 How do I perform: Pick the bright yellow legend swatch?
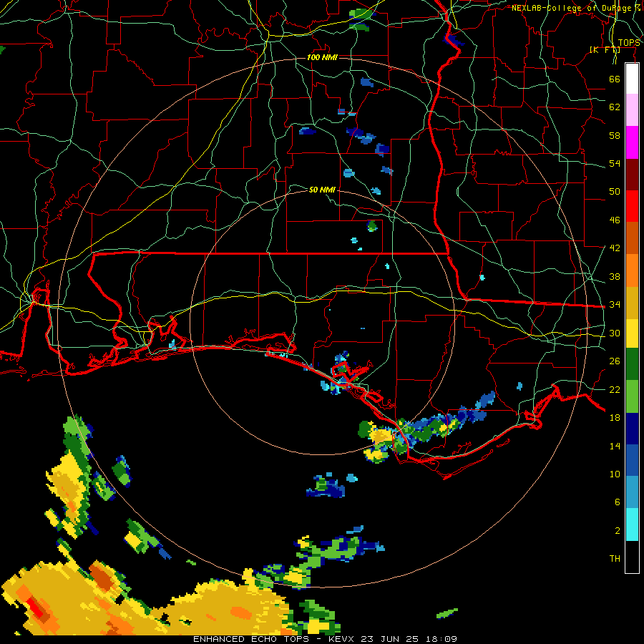pyautogui.click(x=632, y=333)
